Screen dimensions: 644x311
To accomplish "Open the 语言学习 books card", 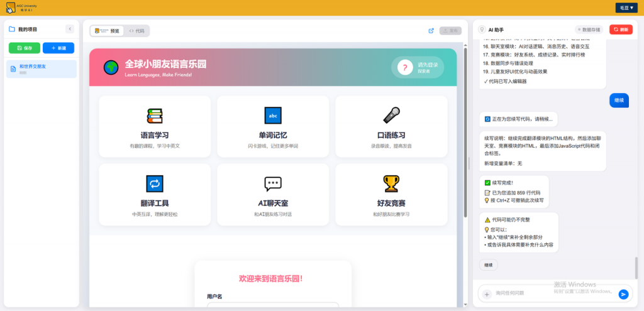I will pyautogui.click(x=155, y=126).
